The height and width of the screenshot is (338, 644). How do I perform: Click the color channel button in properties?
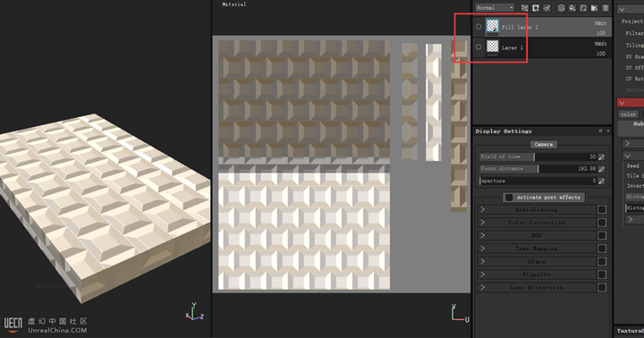[x=628, y=114]
